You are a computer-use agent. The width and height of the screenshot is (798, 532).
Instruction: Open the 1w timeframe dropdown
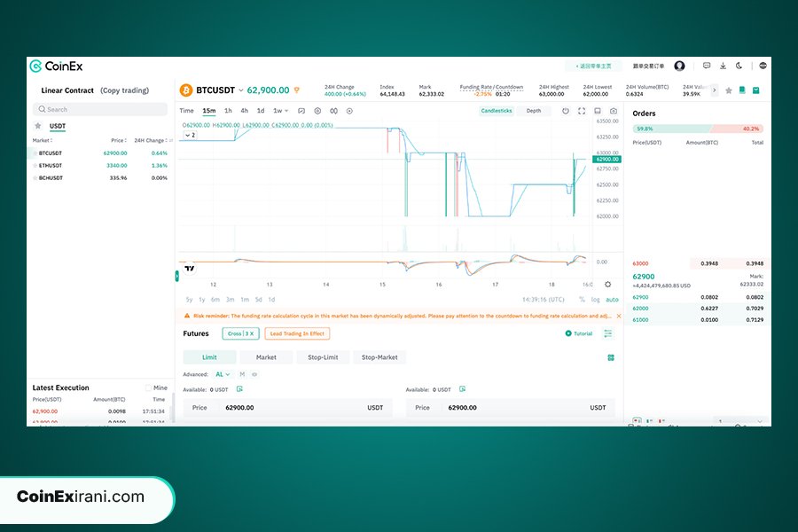pyautogui.click(x=280, y=111)
